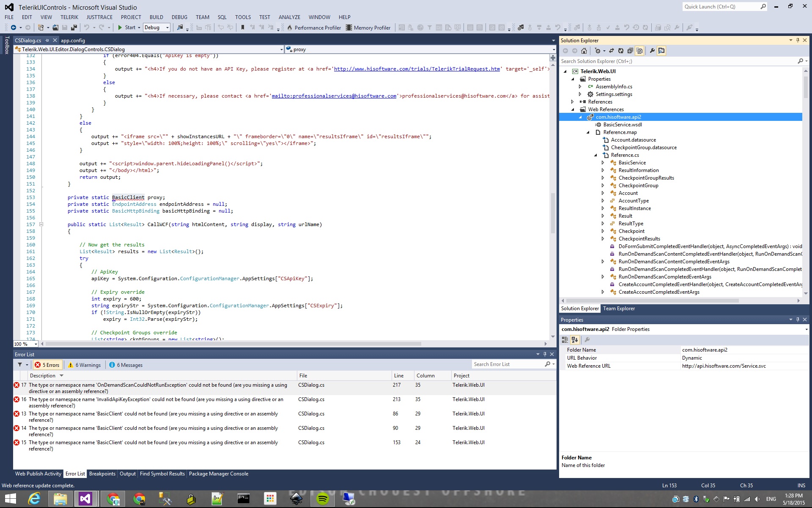
Task: Click Collapse All icon in Solution Explorer
Action: [x=630, y=51]
